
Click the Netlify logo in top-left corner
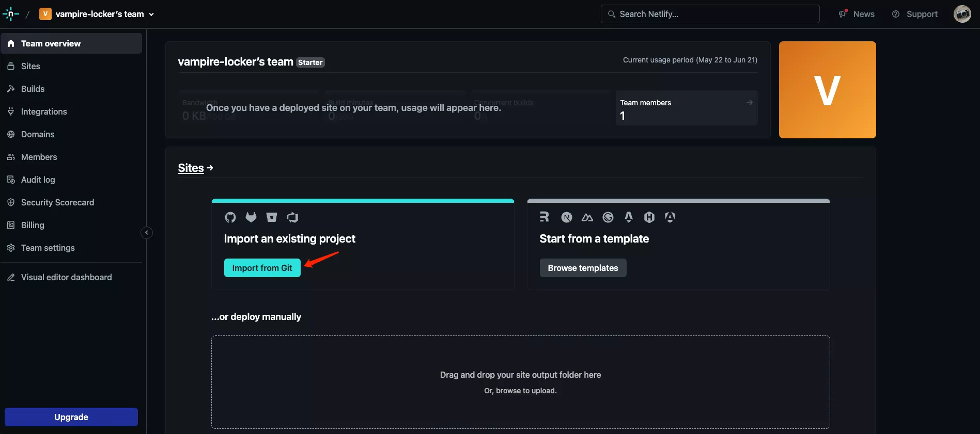point(10,14)
